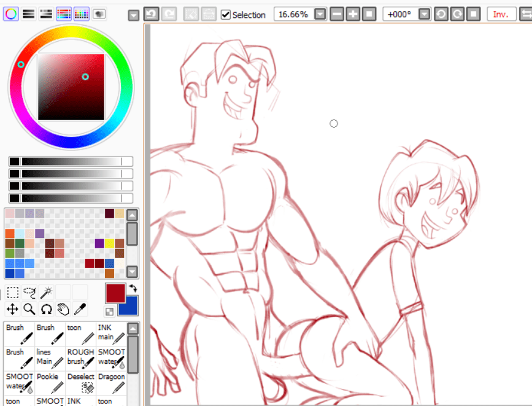The height and width of the screenshot is (406, 532).
Task: Select the Hand pan tool
Action: (63, 309)
